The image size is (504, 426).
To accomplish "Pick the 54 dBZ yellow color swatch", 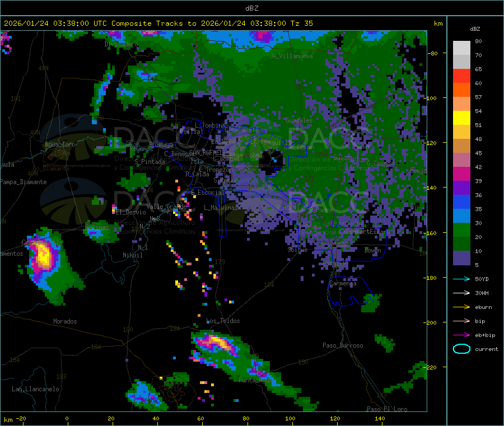I will (x=461, y=118).
